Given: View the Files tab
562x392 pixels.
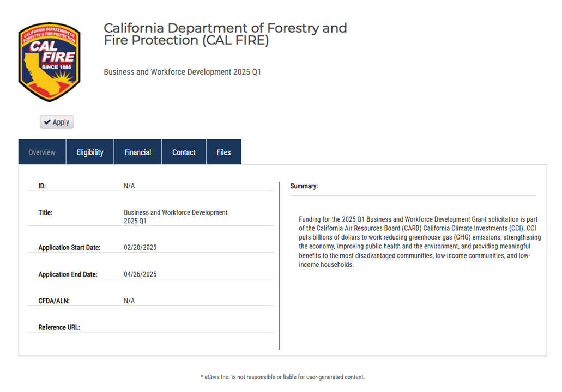Looking at the screenshot, I should click(x=223, y=152).
